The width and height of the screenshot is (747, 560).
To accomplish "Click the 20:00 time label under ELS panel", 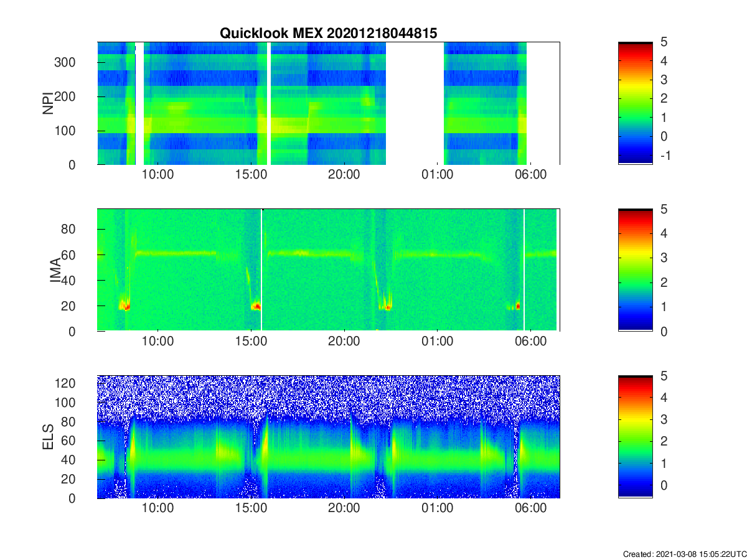I will pos(344,508).
